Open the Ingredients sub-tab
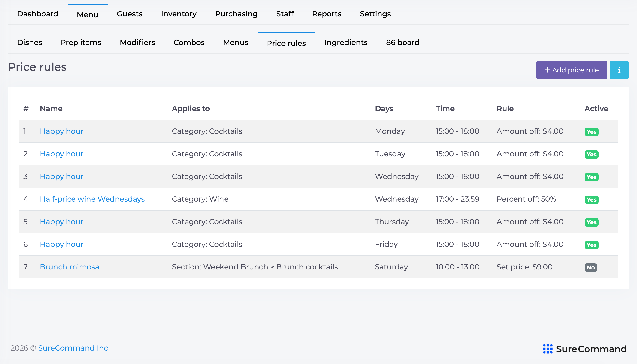This screenshot has width=637, height=364. 346,42
